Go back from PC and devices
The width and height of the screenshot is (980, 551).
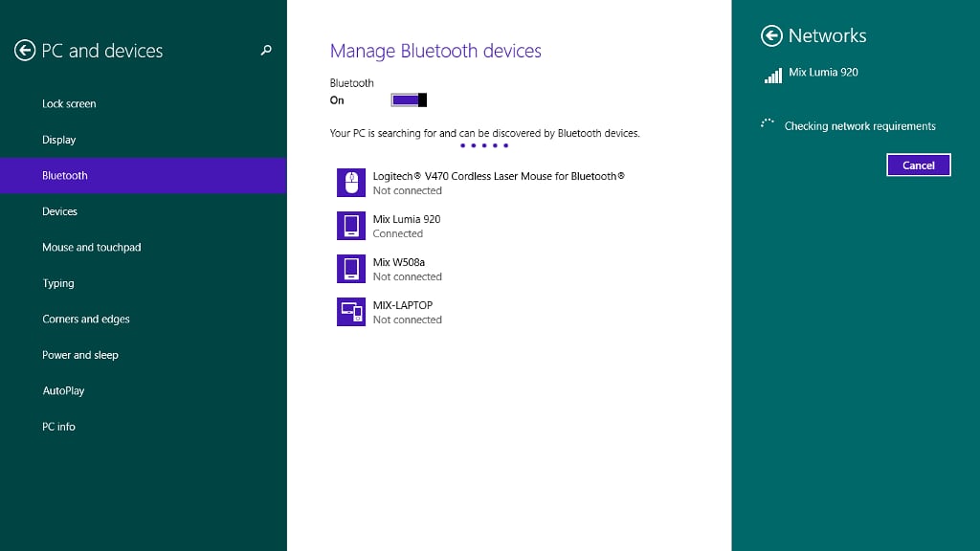pyautogui.click(x=25, y=51)
